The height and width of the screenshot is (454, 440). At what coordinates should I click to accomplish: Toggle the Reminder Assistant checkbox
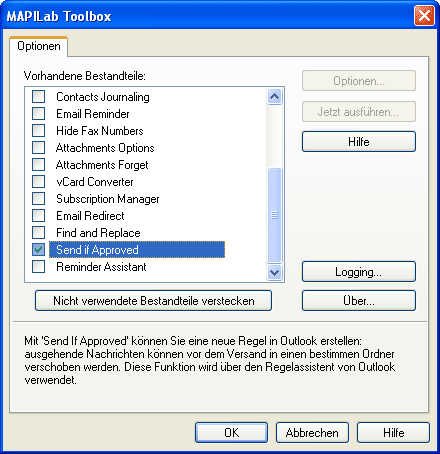(x=39, y=267)
